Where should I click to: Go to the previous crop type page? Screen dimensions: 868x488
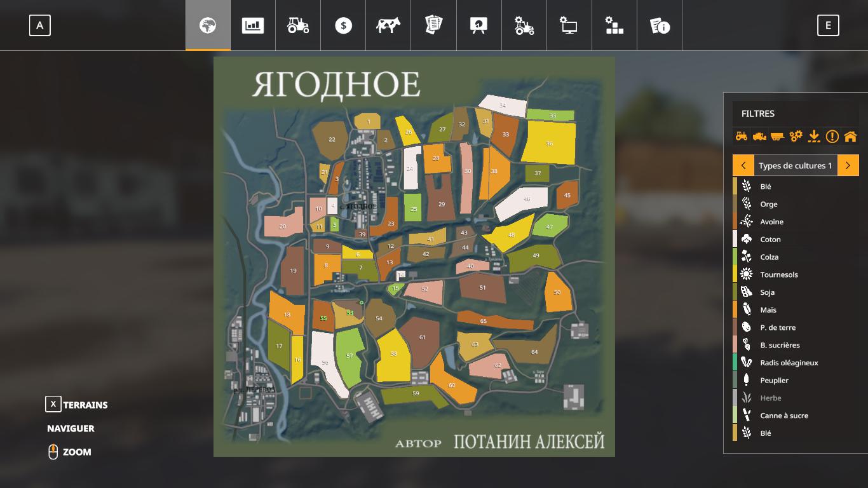tap(743, 165)
